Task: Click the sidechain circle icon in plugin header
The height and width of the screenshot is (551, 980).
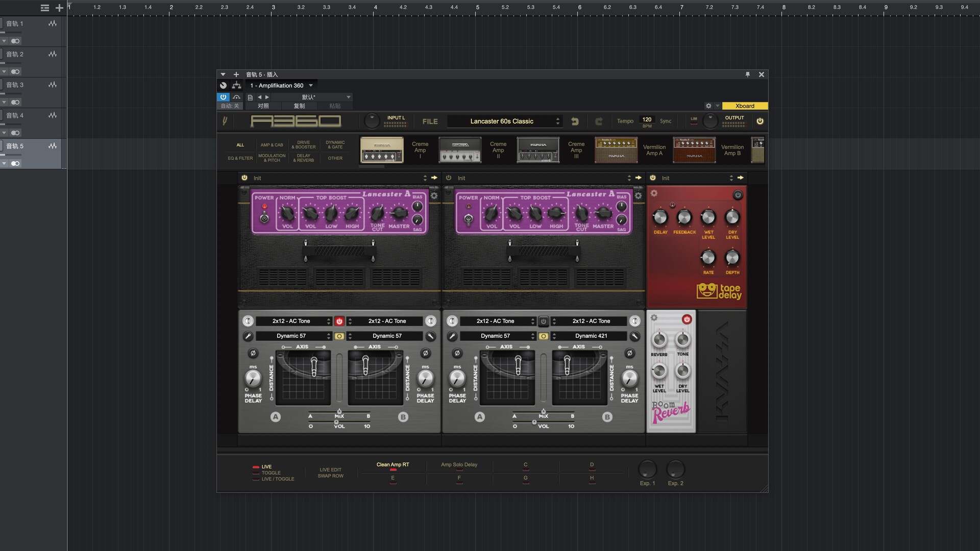Action: [223, 85]
